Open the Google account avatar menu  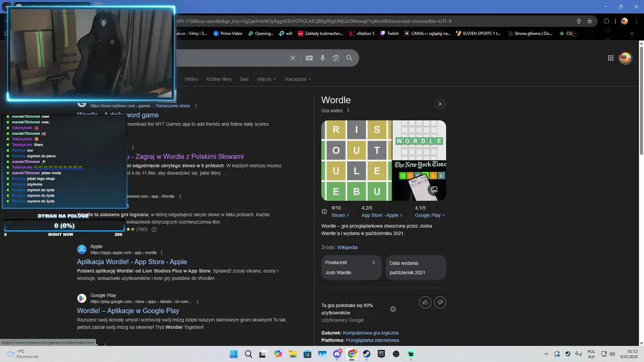click(x=625, y=58)
